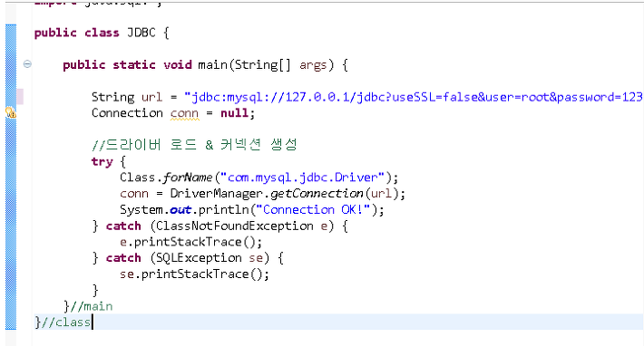
Task: Click the forName method call
Action: [x=187, y=178]
